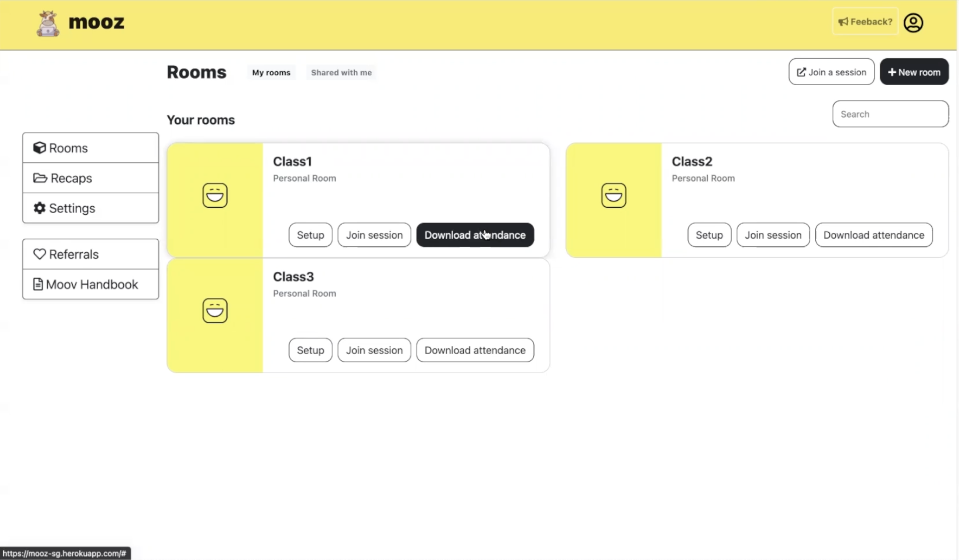Click Class3 room smiley face icon
959x560 pixels.
click(x=214, y=311)
